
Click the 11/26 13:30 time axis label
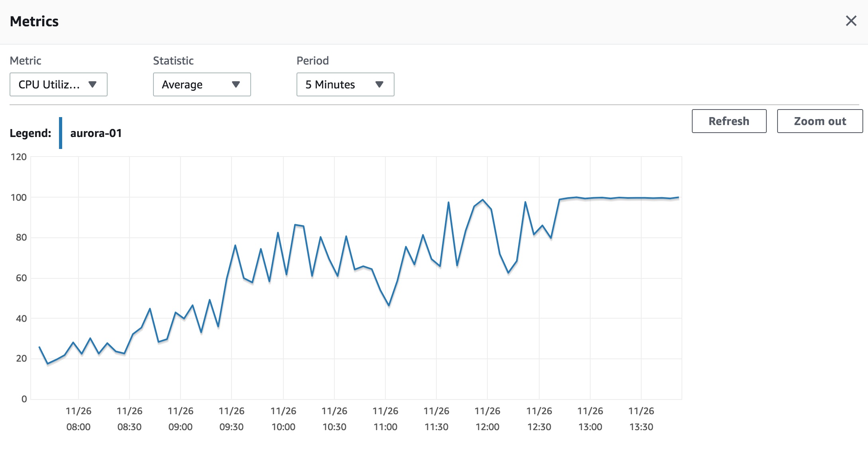[641, 419]
